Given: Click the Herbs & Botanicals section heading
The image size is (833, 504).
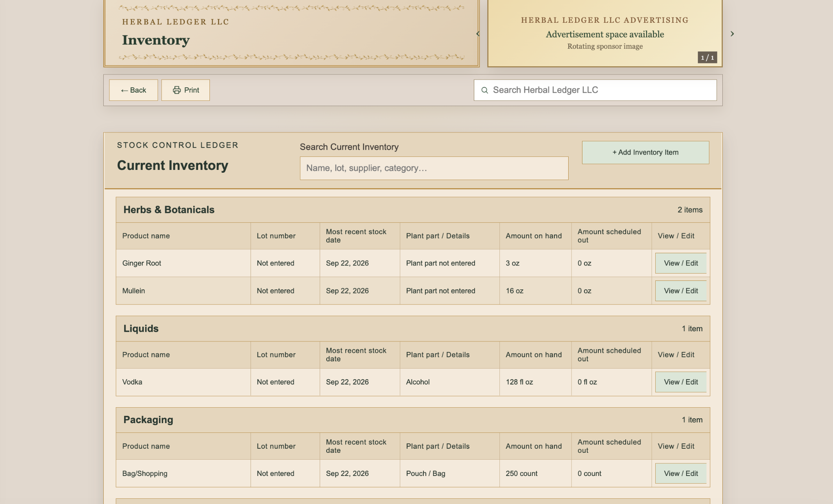Looking at the screenshot, I should 169,210.
